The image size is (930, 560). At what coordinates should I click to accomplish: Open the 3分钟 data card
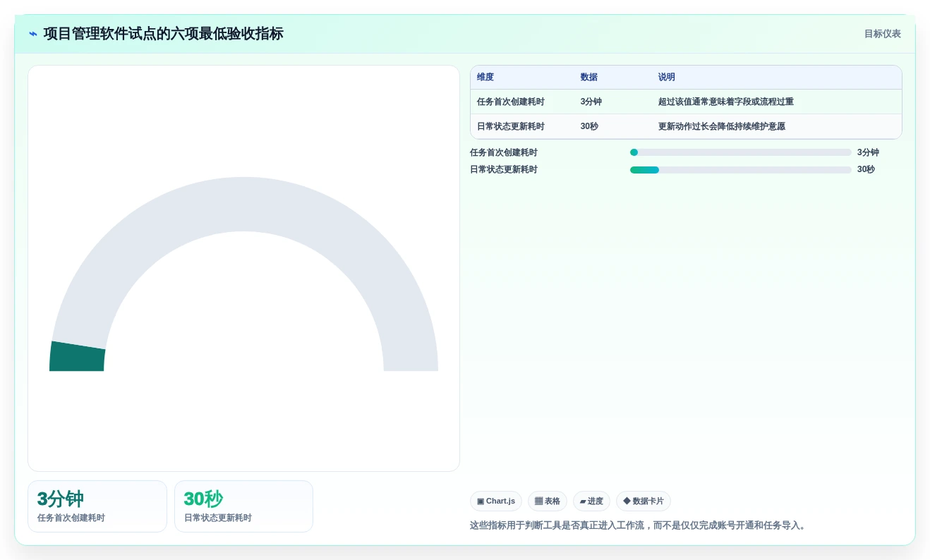pos(97,506)
